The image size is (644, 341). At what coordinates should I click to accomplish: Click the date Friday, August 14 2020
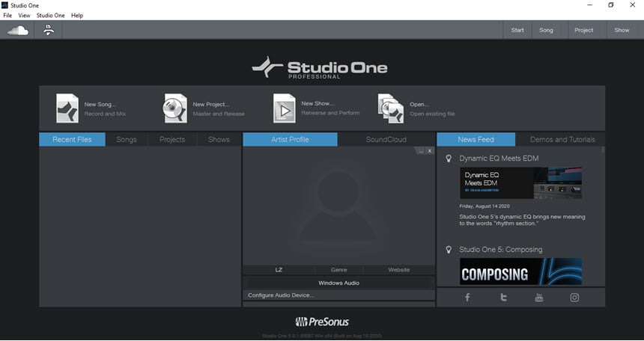(x=484, y=206)
